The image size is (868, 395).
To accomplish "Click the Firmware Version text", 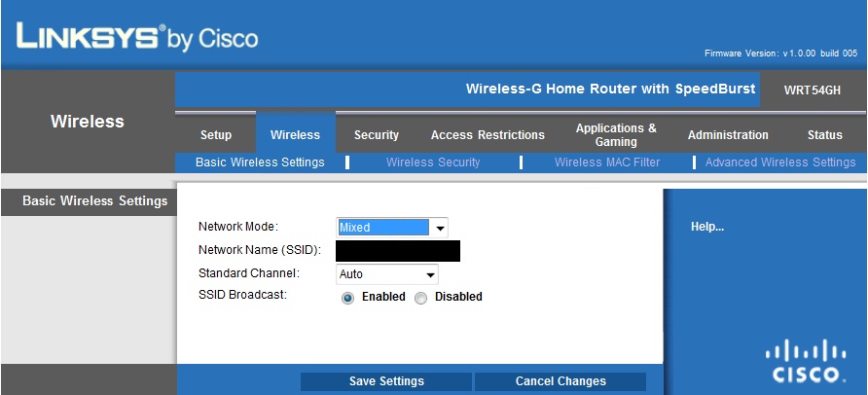I will [x=781, y=54].
